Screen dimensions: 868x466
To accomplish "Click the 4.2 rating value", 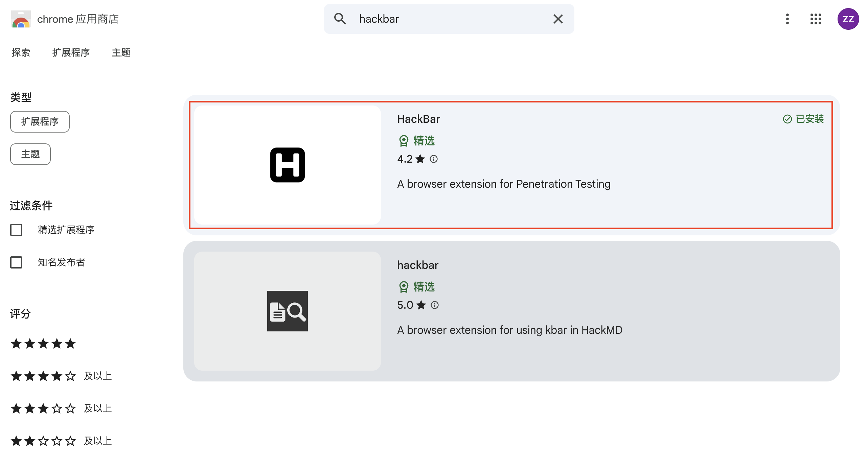I will pos(405,159).
